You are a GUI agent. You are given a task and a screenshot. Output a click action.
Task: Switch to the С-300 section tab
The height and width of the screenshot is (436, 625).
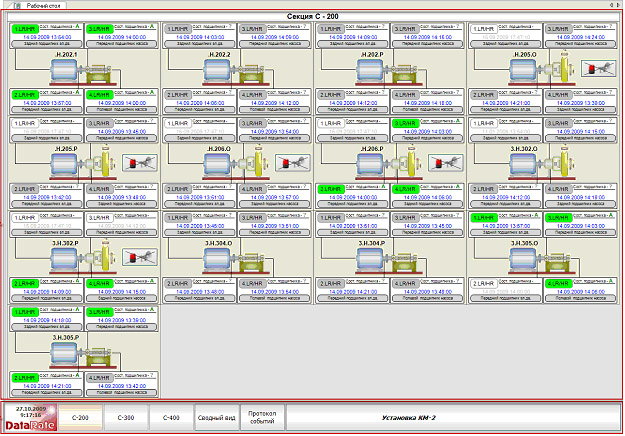pos(126,418)
